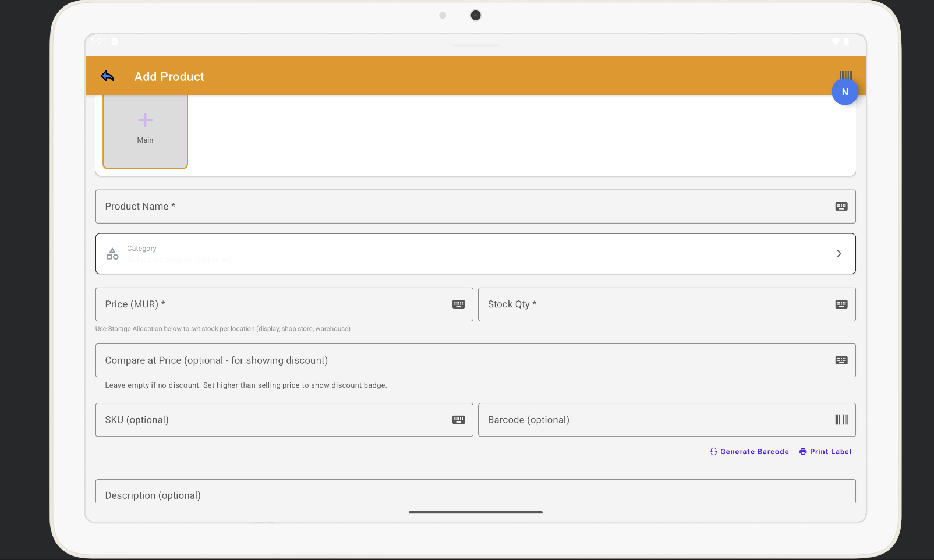This screenshot has height=560, width=934.
Task: Open the Category selector
Action: (475, 254)
